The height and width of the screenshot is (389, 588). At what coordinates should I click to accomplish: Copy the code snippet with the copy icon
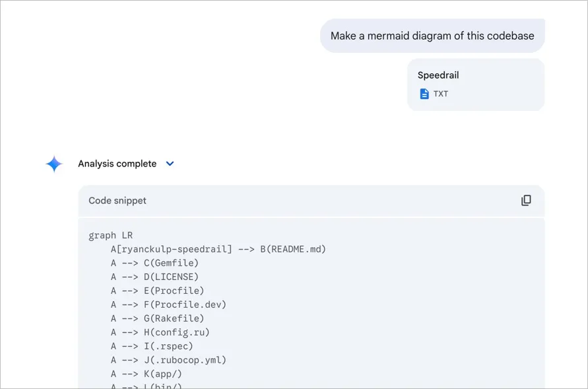pos(526,200)
